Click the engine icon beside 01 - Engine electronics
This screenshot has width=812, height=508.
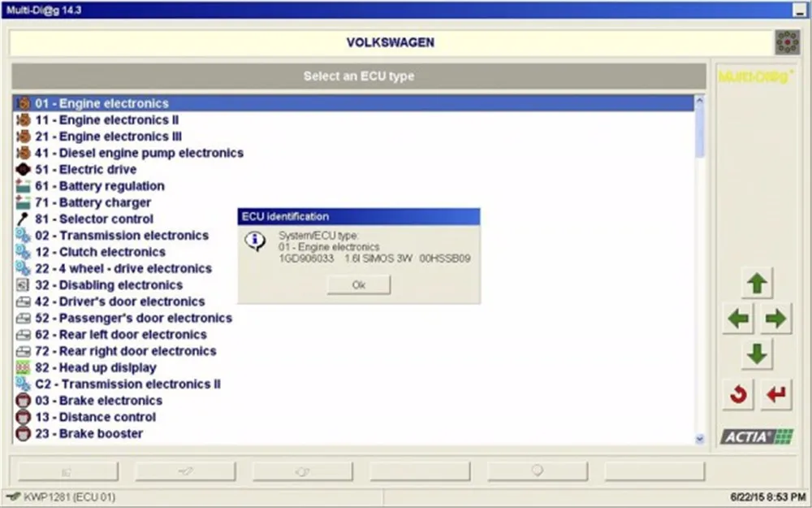23,103
